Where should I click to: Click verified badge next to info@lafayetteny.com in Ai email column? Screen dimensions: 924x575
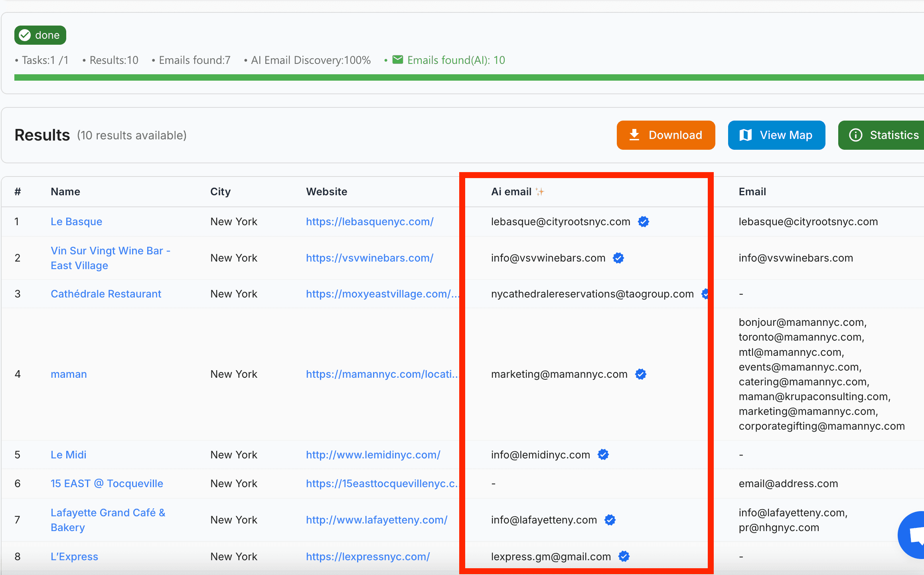610,520
